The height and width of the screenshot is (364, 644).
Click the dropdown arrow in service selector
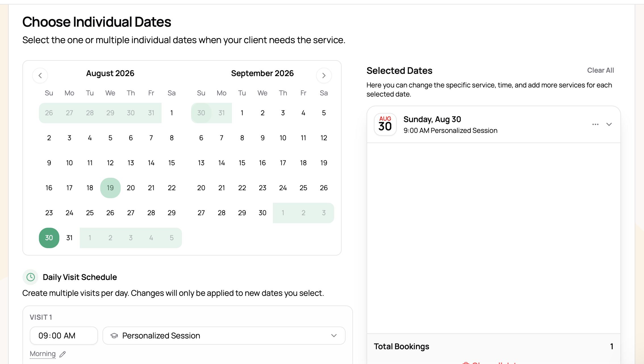pos(334,336)
